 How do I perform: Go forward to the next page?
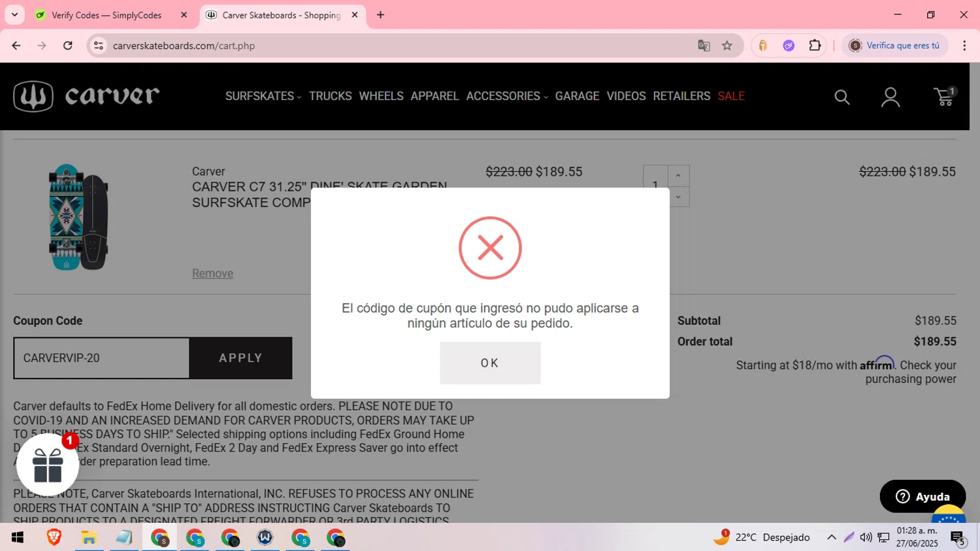click(x=42, y=46)
